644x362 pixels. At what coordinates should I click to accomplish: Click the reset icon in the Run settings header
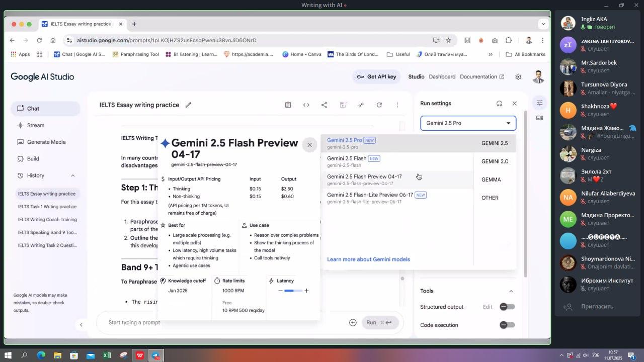(499, 104)
